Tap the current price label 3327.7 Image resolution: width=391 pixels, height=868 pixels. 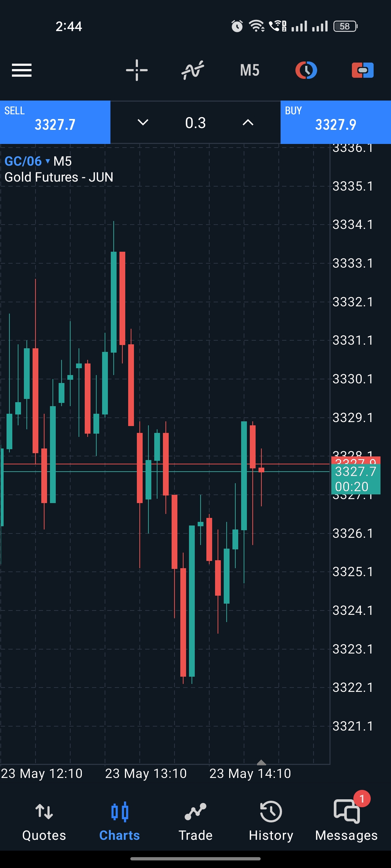[x=356, y=472]
